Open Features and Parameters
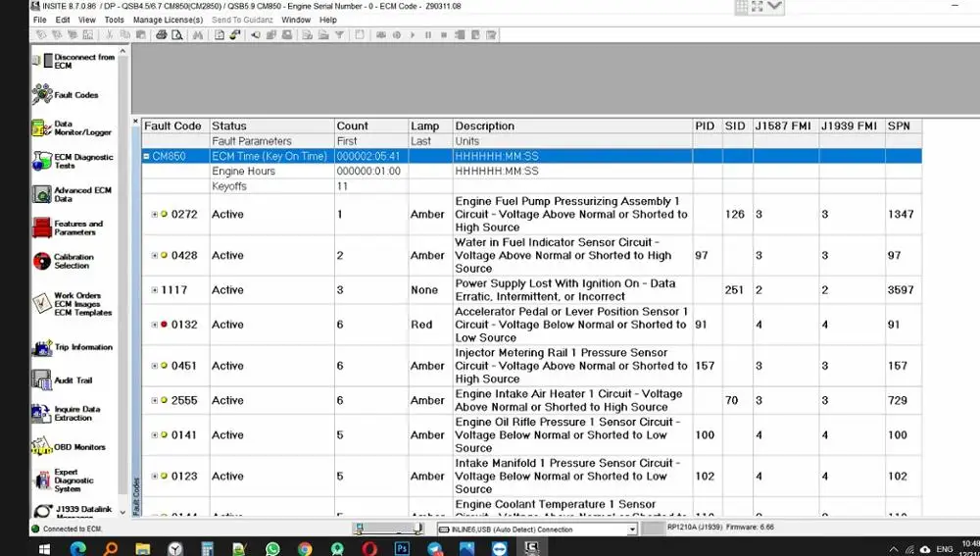The width and height of the screenshot is (980, 556). (69, 227)
